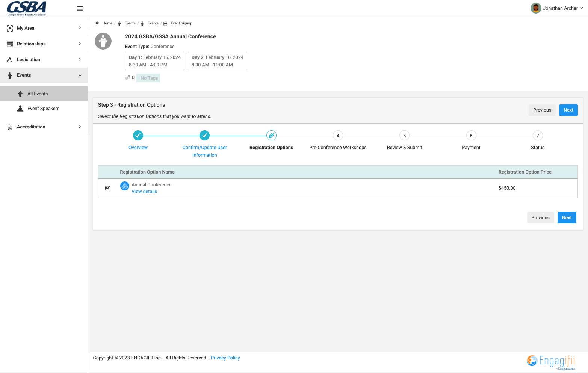
Task: Click the My Area sidebar icon
Action: coord(10,28)
